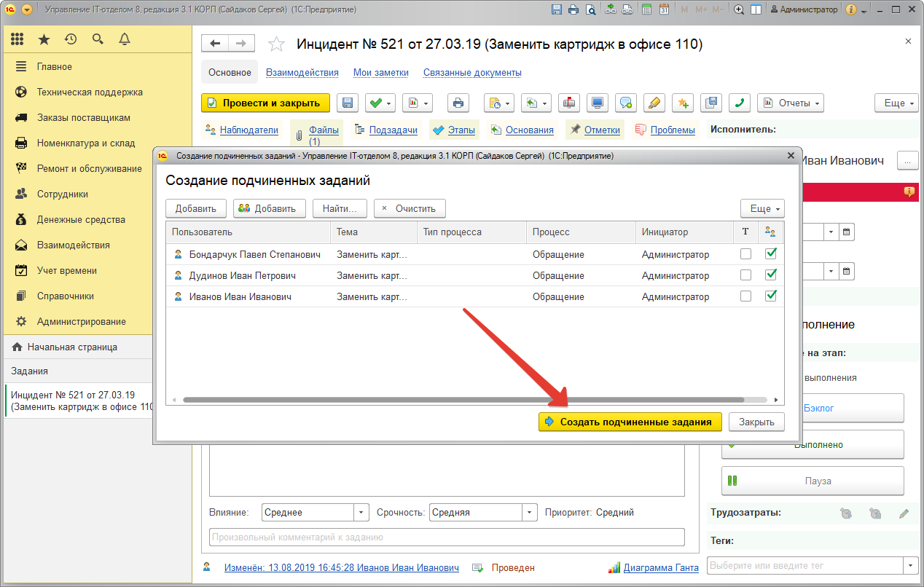The image size is (924, 587).
Task: Open the History clock icon
Action: coord(71,39)
